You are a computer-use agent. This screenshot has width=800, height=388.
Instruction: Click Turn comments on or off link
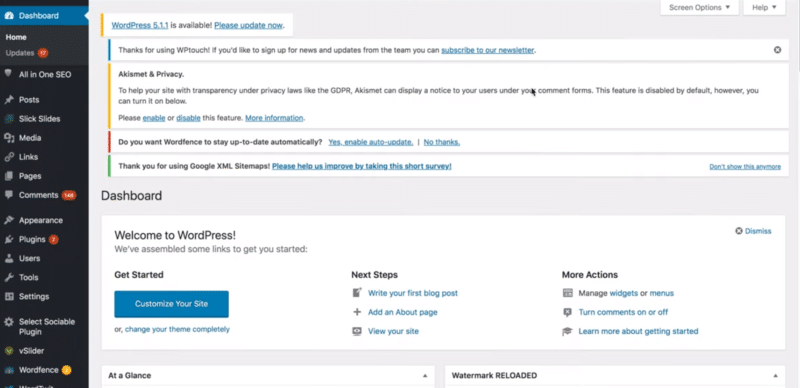point(623,312)
